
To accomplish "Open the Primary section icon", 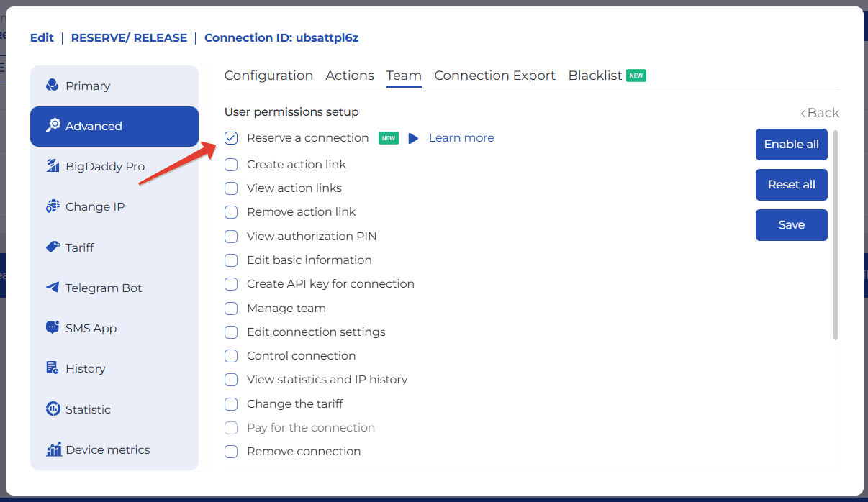I will click(52, 86).
